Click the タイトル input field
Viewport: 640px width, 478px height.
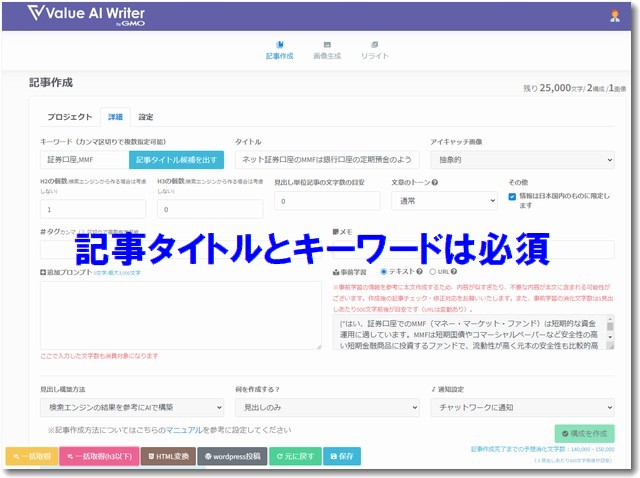(x=327, y=160)
